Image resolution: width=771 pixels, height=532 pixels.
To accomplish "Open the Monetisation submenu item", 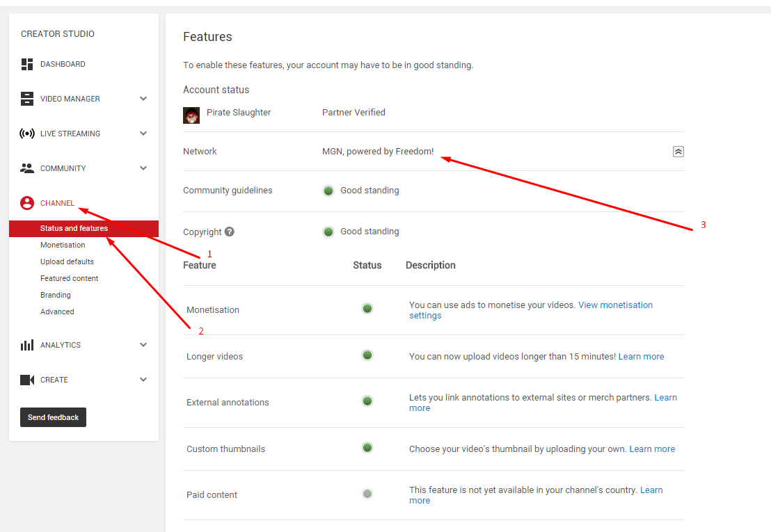I will point(63,245).
